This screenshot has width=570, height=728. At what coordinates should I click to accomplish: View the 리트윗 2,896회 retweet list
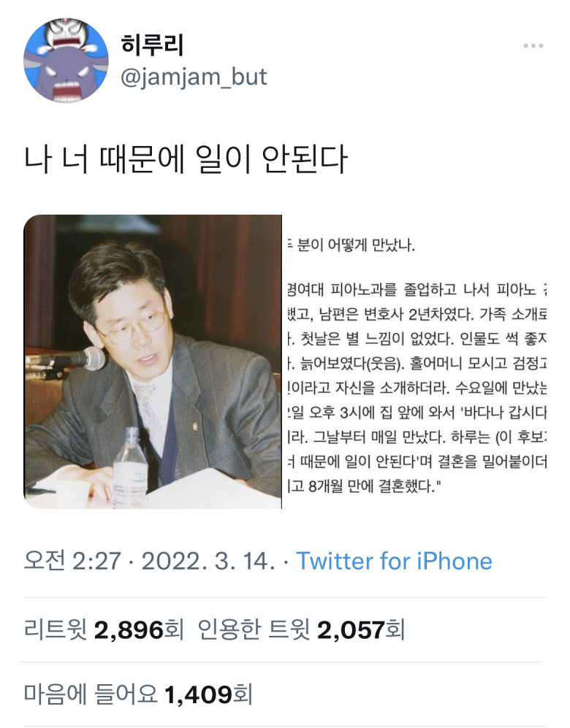click(x=104, y=629)
